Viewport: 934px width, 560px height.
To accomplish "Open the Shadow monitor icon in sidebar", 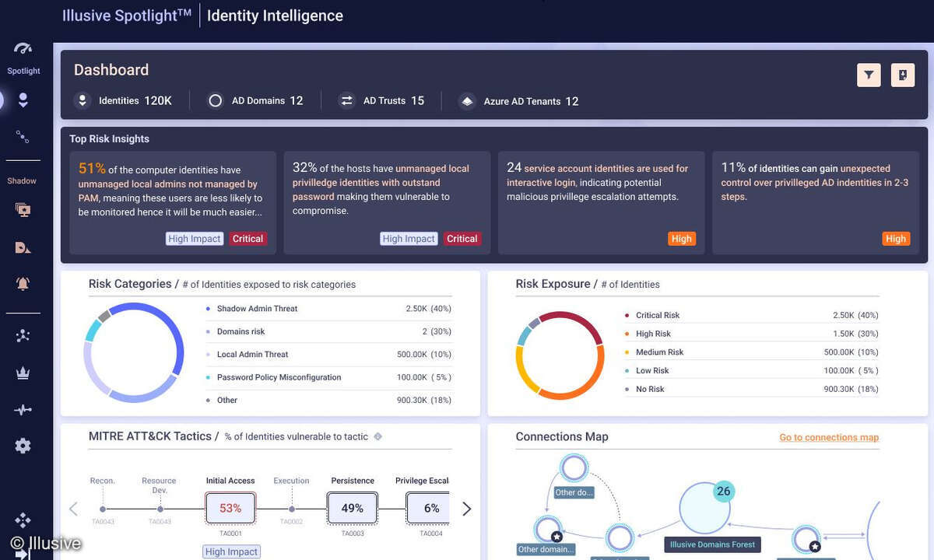I will coord(23,209).
